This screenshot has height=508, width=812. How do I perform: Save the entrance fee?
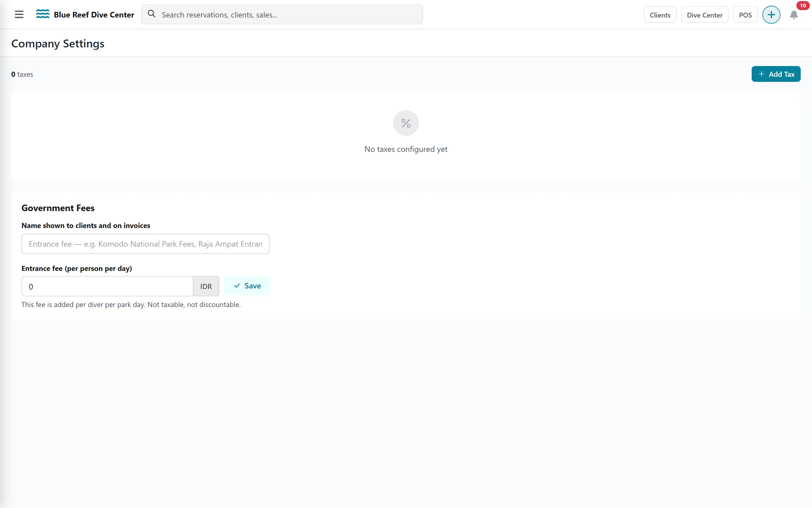click(x=247, y=286)
